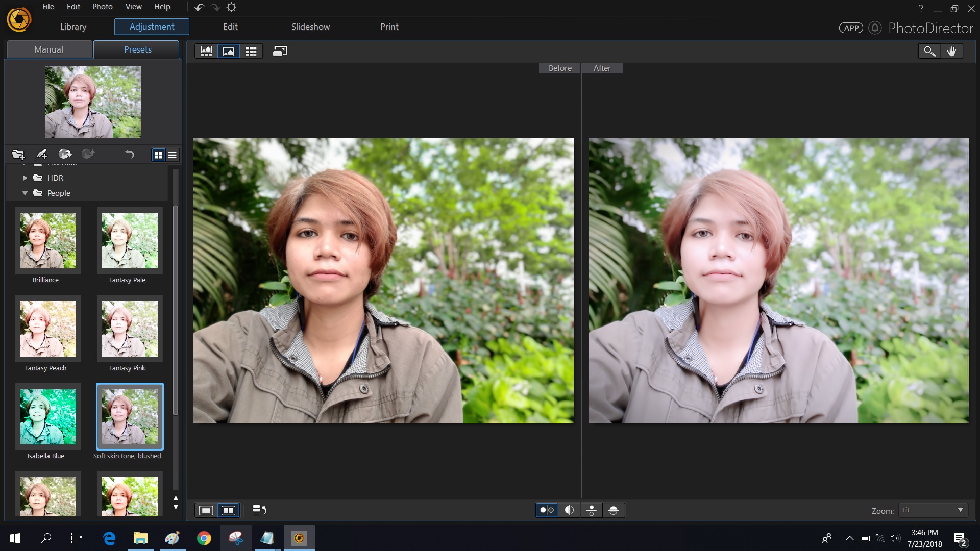Select the hand pan tool

951,51
